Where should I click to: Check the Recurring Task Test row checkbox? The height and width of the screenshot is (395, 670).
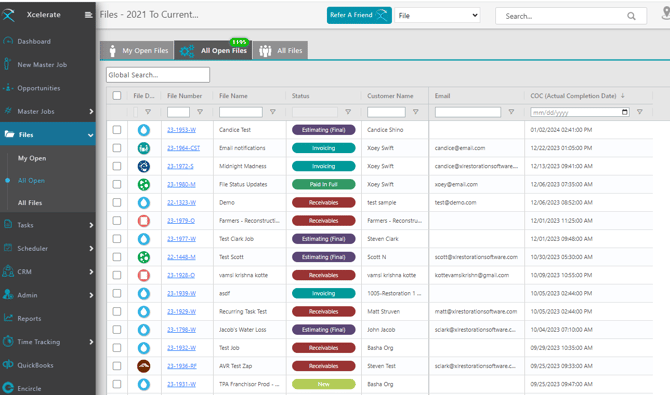[117, 311]
